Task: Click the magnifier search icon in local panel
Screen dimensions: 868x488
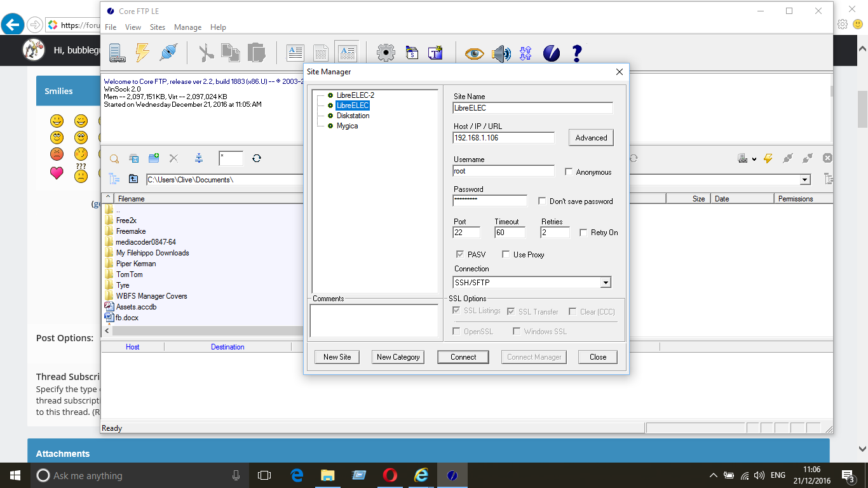Action: pos(114,159)
